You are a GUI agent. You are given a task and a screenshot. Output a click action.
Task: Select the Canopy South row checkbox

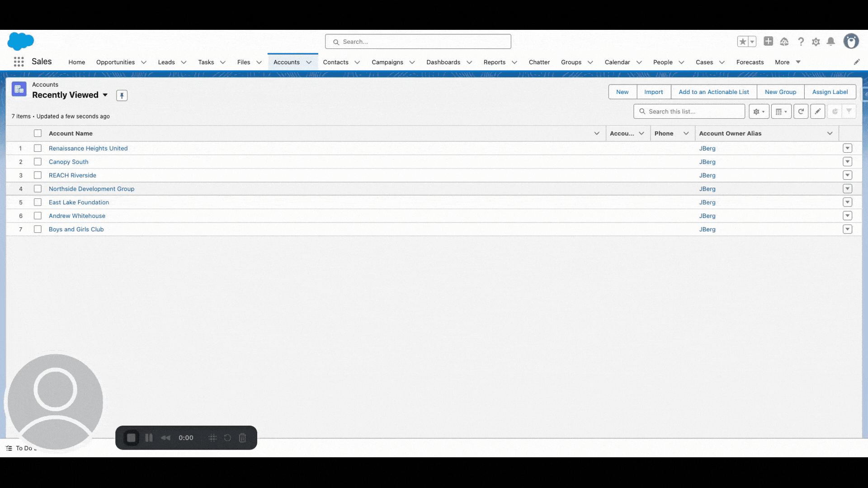pyautogui.click(x=38, y=162)
